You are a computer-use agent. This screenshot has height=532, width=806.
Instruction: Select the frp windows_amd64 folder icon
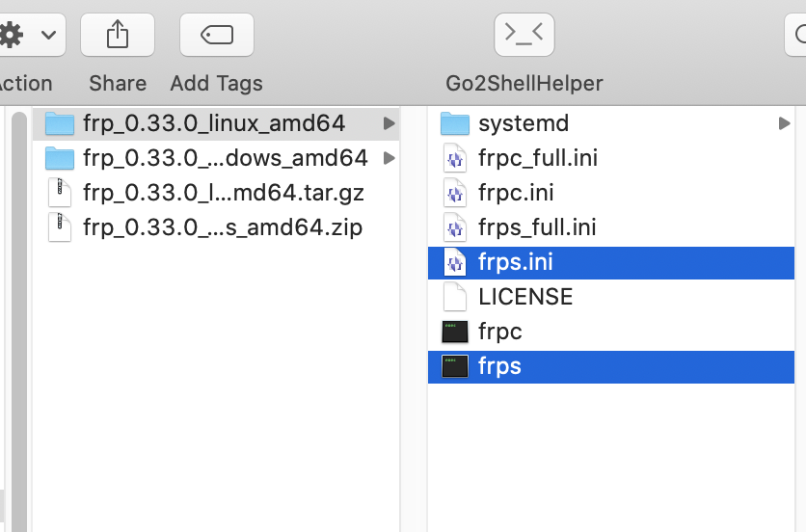click(x=60, y=158)
